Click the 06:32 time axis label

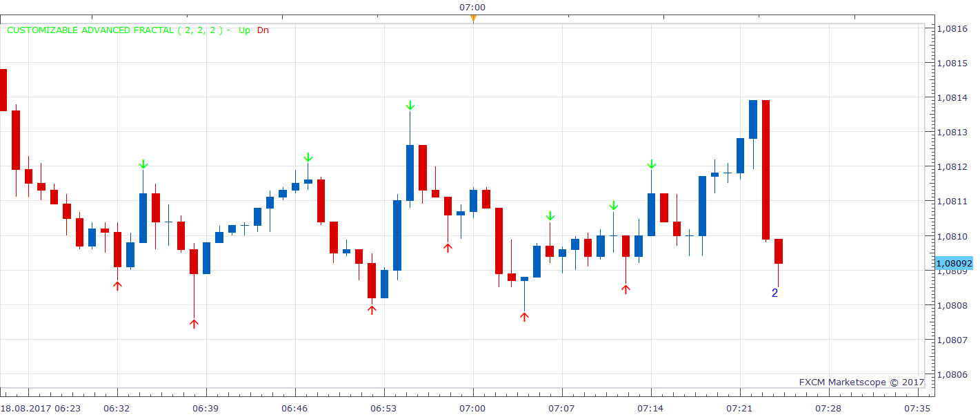click(x=117, y=409)
